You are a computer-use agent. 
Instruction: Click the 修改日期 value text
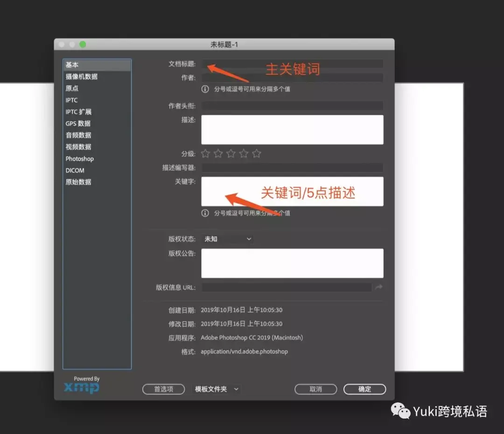[x=241, y=324]
